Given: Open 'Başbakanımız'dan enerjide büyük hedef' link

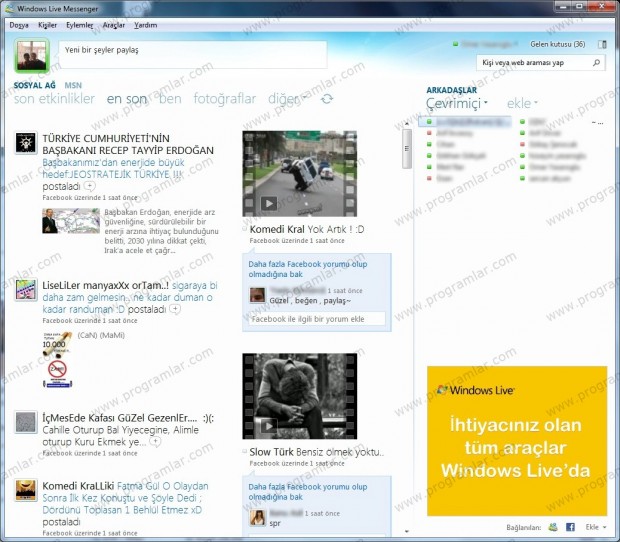Looking at the screenshot, I should pyautogui.click(x=113, y=168).
